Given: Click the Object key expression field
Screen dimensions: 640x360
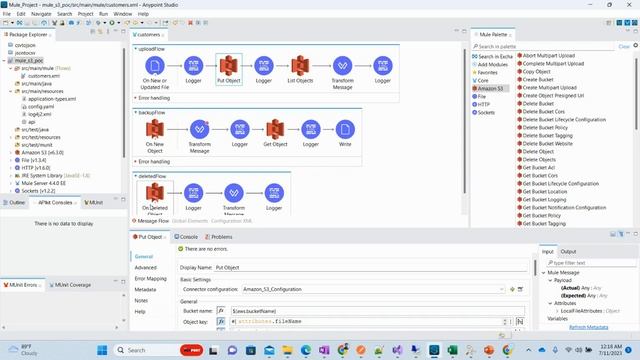Looking at the screenshot, I should click(x=367, y=322).
